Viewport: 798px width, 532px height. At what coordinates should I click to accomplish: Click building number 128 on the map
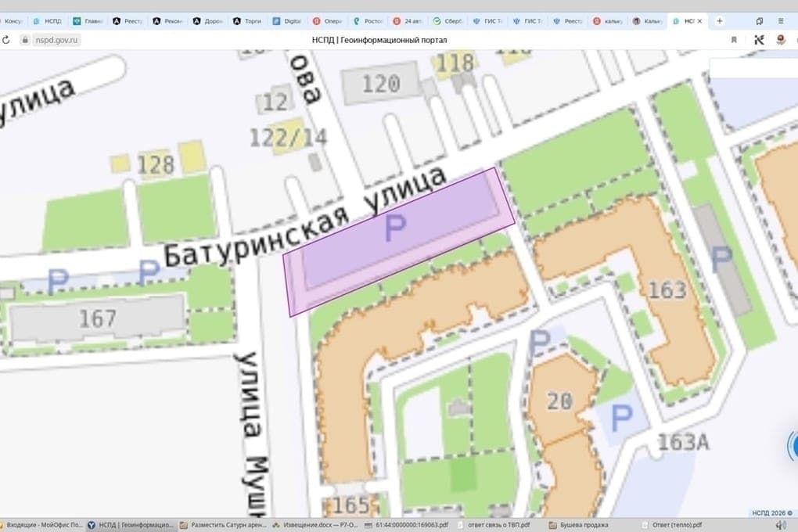(x=156, y=164)
